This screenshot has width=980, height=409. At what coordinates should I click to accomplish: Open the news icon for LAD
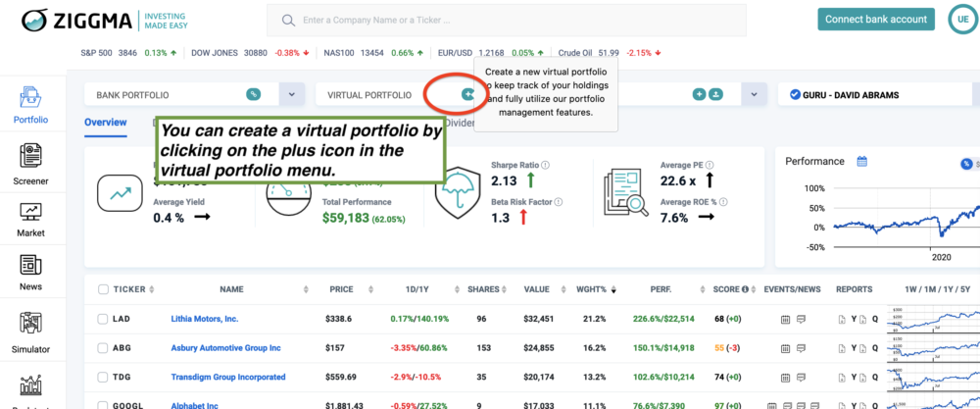click(802, 319)
